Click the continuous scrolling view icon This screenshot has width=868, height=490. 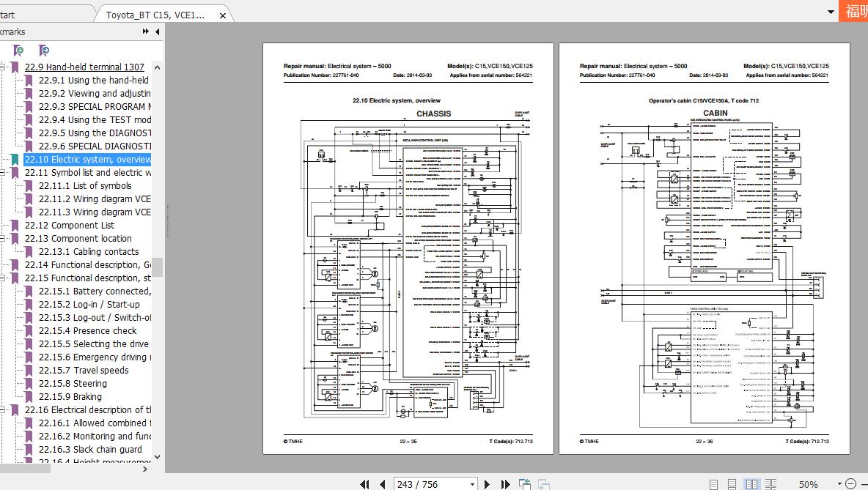(x=731, y=483)
